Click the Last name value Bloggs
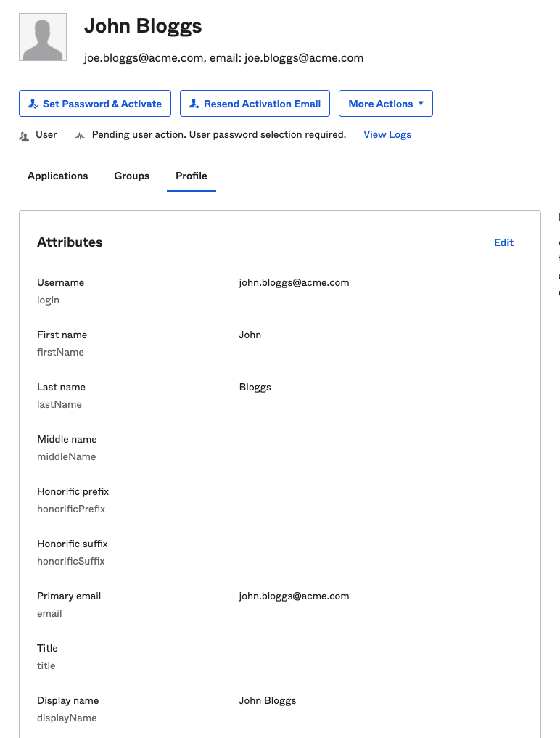 pos(255,387)
